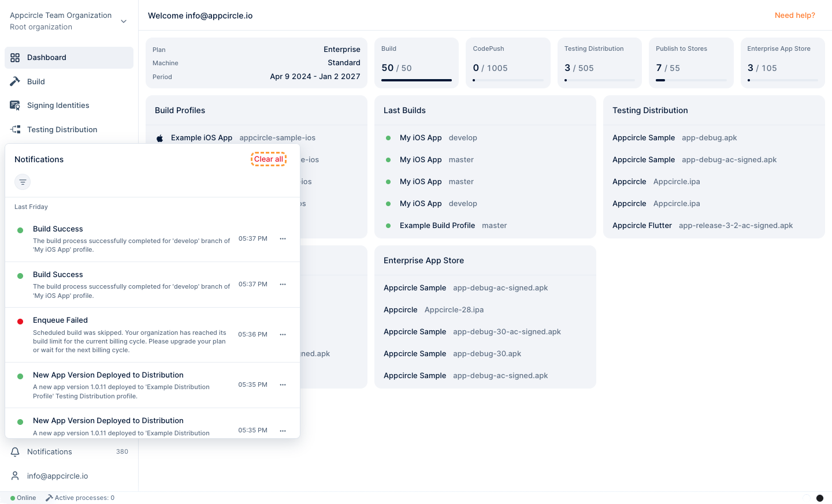The image size is (832, 504).
Task: Click the Enqueue Failed notification title
Action: click(60, 320)
